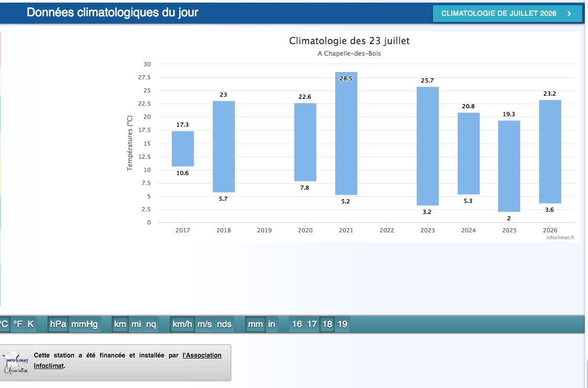
Task: Select font size 19
Action: click(x=343, y=324)
